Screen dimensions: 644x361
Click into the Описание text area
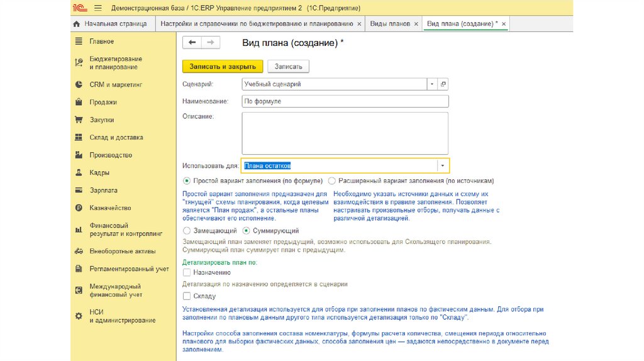345,133
